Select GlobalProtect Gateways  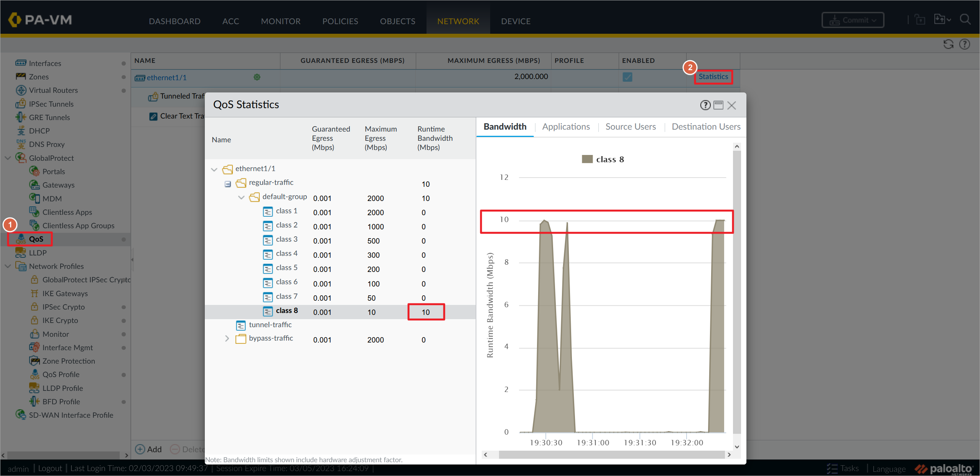tap(58, 185)
